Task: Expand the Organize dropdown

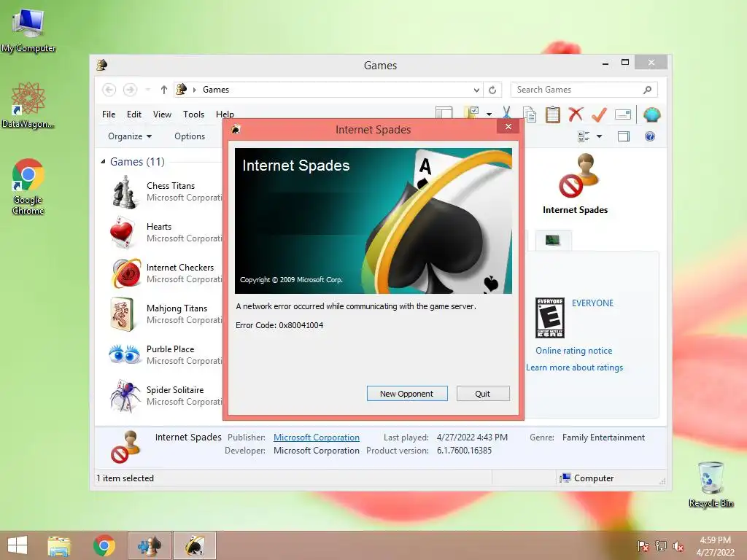Action: coord(130,136)
